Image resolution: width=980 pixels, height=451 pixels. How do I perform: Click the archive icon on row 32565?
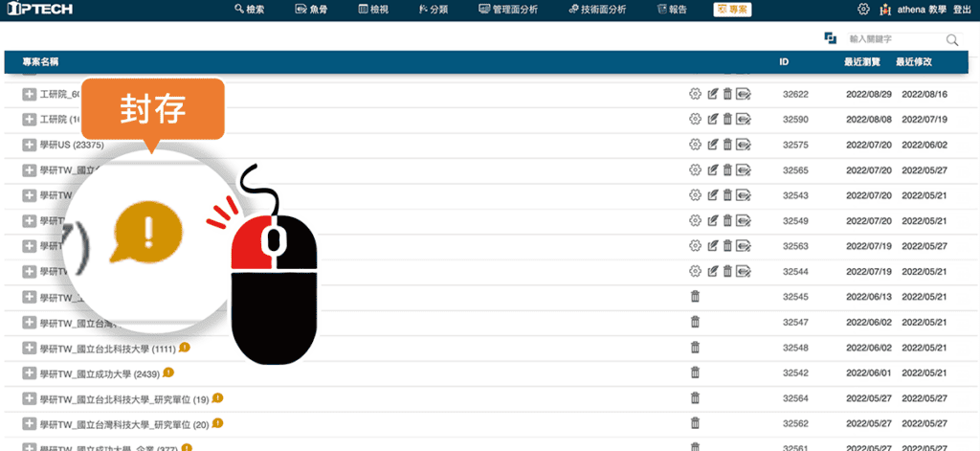click(743, 169)
